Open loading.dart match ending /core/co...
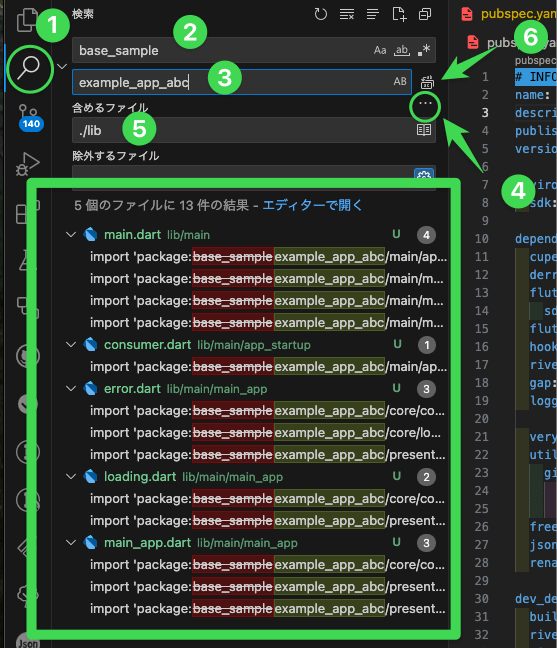 click(269, 499)
